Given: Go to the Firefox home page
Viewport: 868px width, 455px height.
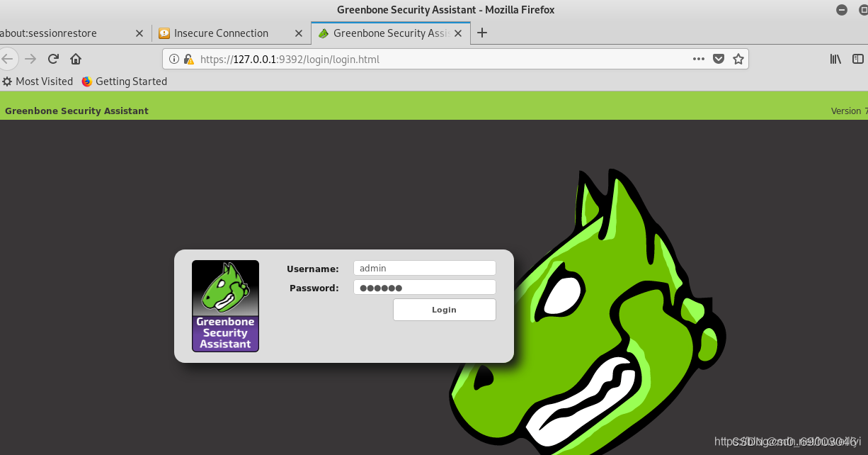Looking at the screenshot, I should pos(76,59).
